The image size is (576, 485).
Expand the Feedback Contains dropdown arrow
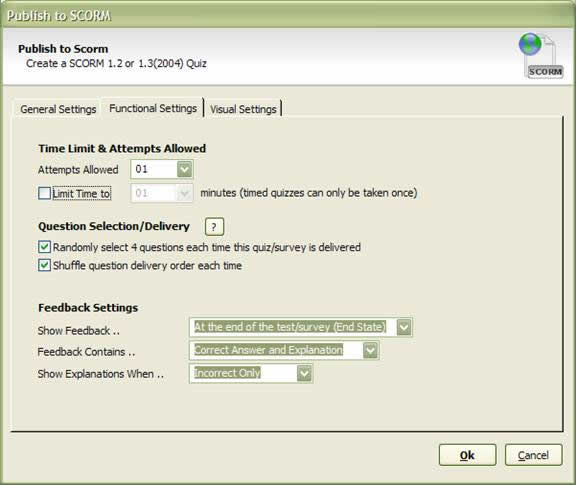coord(370,350)
